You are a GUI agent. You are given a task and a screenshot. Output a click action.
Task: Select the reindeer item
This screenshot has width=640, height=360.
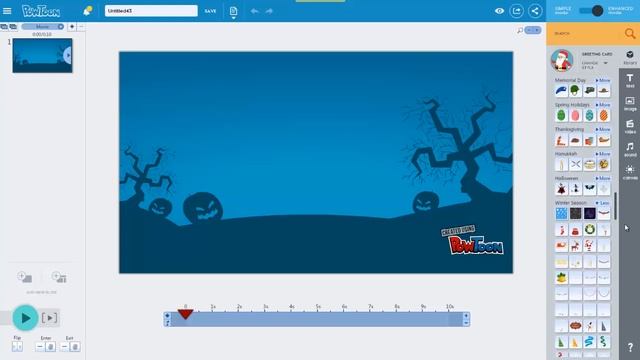(575, 246)
